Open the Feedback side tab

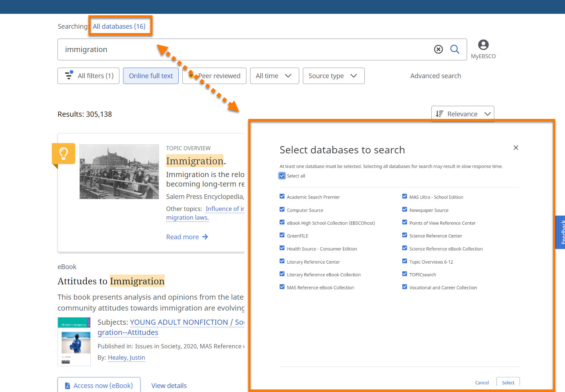click(x=560, y=232)
